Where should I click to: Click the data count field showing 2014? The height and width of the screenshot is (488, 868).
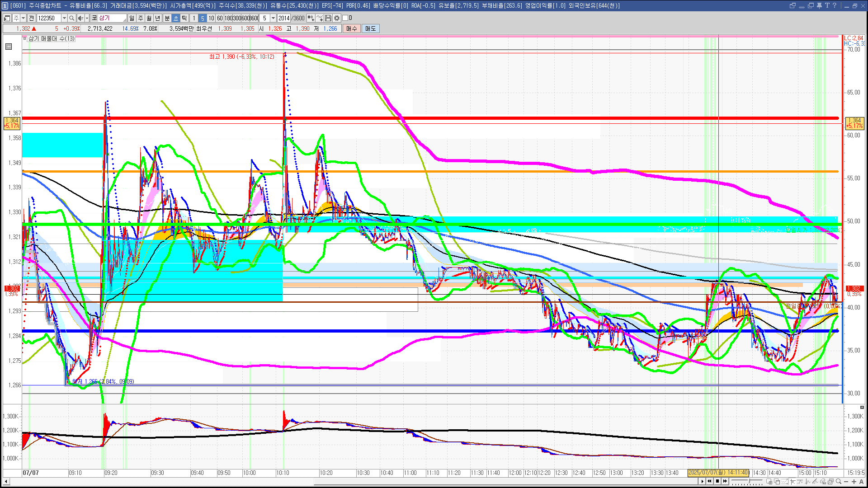pyautogui.click(x=284, y=18)
